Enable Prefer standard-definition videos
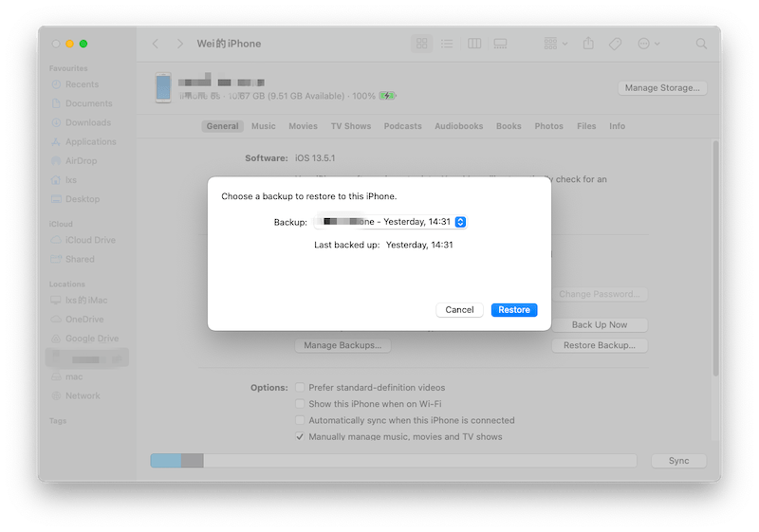Viewport: 759px width, 532px height. [300, 388]
